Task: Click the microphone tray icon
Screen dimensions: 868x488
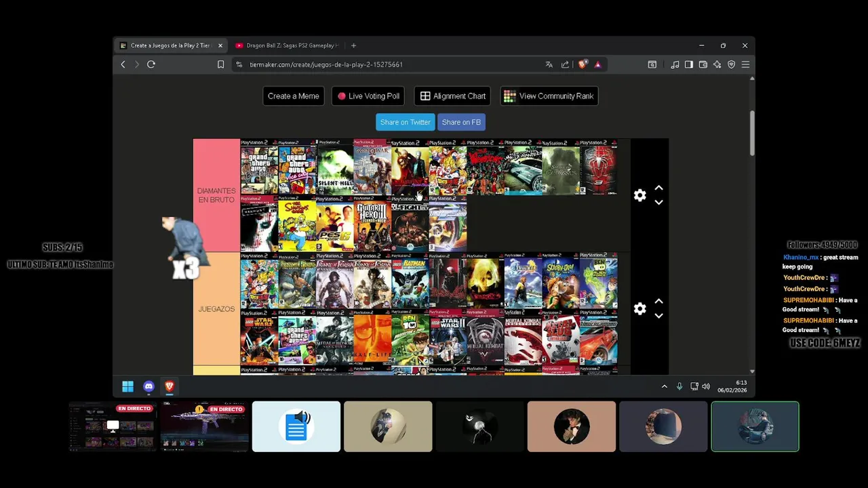Action: 679,386
